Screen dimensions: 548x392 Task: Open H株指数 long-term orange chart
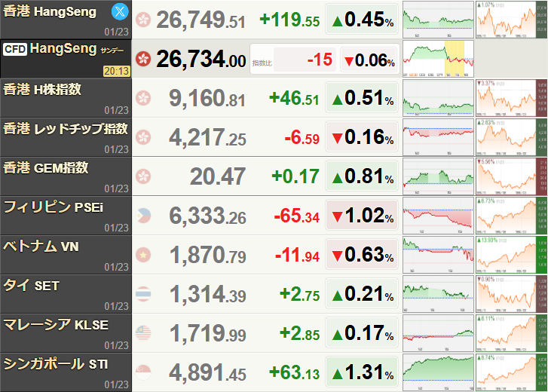pos(512,98)
